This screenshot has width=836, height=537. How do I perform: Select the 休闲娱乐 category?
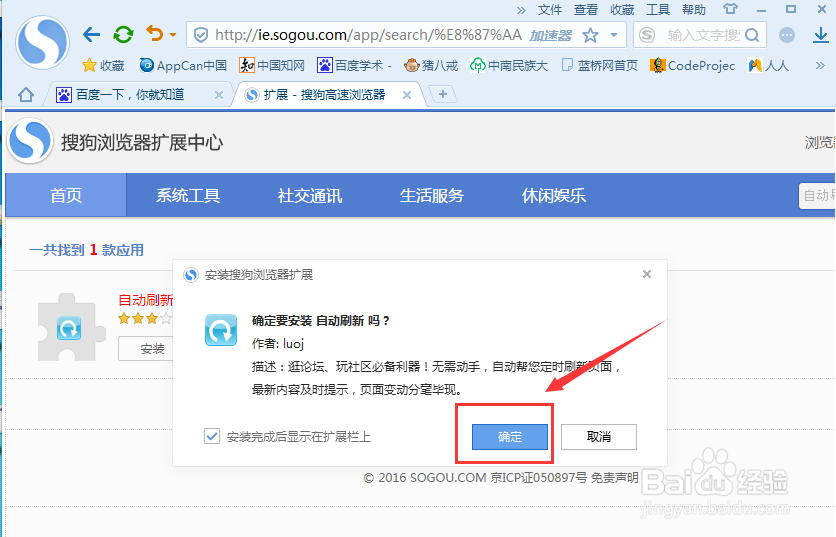click(553, 195)
